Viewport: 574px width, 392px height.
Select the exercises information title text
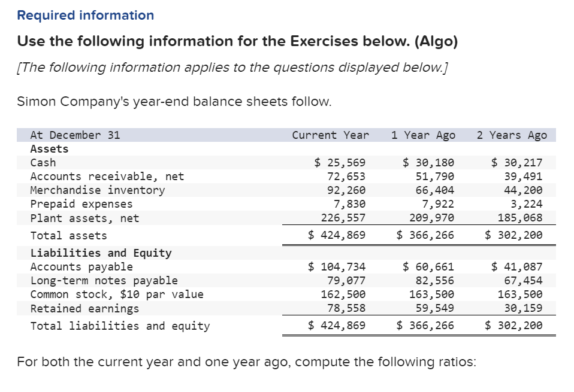click(238, 41)
